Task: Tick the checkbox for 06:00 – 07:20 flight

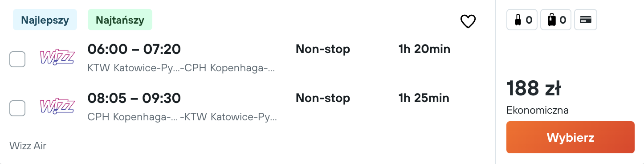Action: point(17,59)
